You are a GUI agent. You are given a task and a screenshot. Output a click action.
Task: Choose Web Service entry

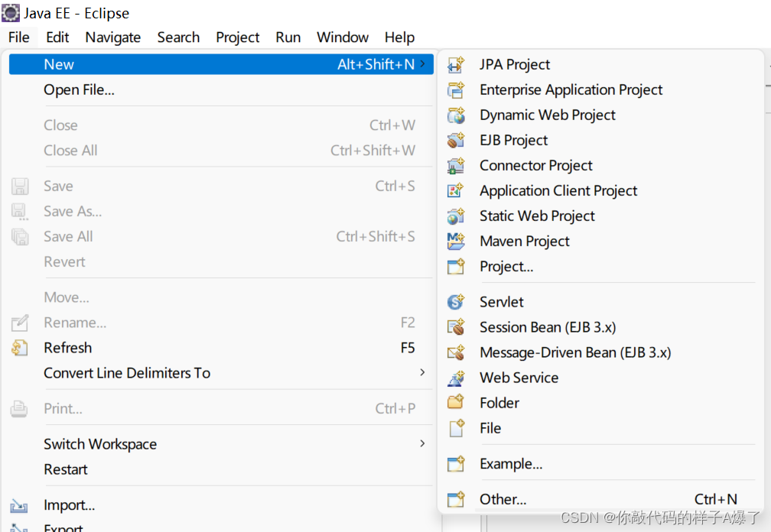[x=601, y=378]
